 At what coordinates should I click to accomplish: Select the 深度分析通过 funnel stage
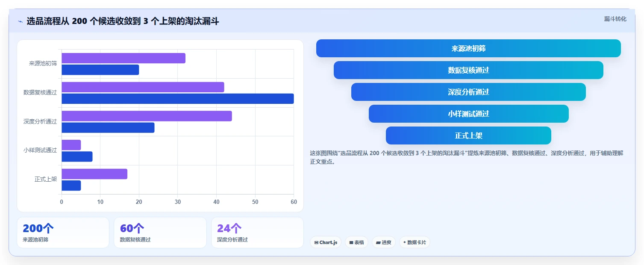[x=468, y=92]
